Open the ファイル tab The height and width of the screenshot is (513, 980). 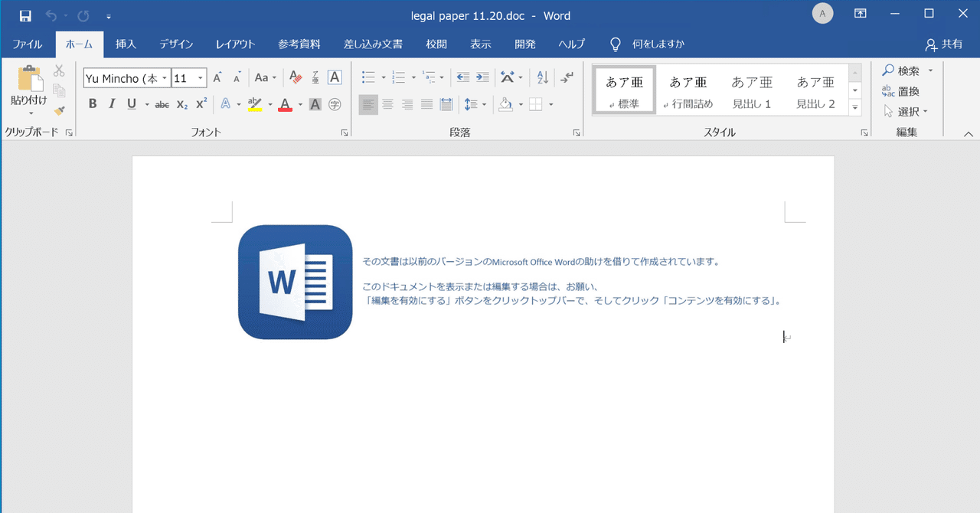[28, 44]
